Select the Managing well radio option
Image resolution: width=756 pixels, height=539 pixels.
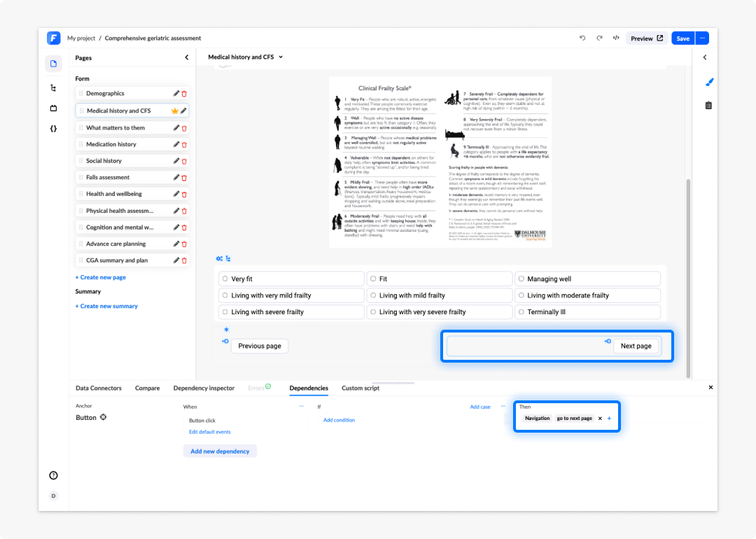(x=587, y=279)
